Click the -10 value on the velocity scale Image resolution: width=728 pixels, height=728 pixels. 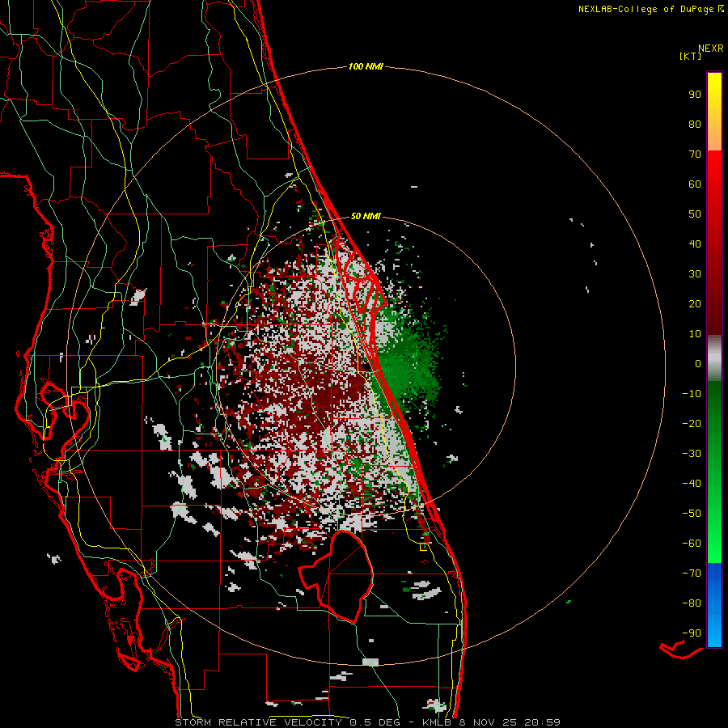tap(692, 394)
